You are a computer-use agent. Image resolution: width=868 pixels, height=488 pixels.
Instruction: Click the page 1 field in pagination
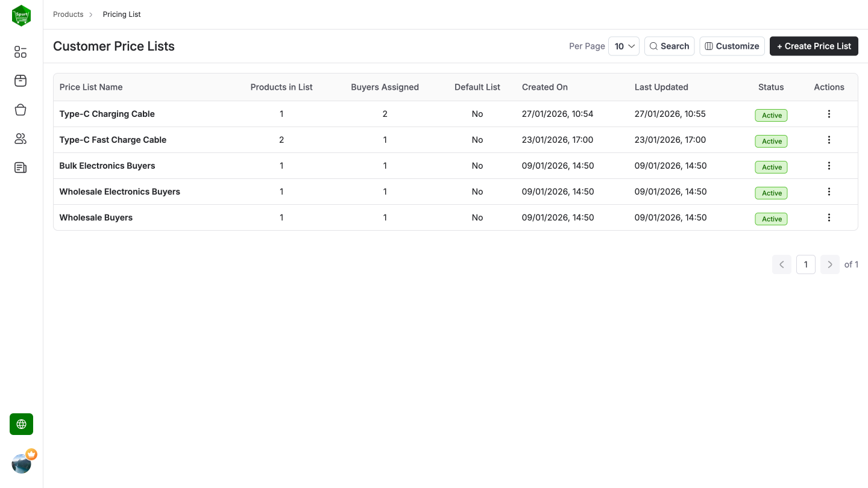coord(806,264)
